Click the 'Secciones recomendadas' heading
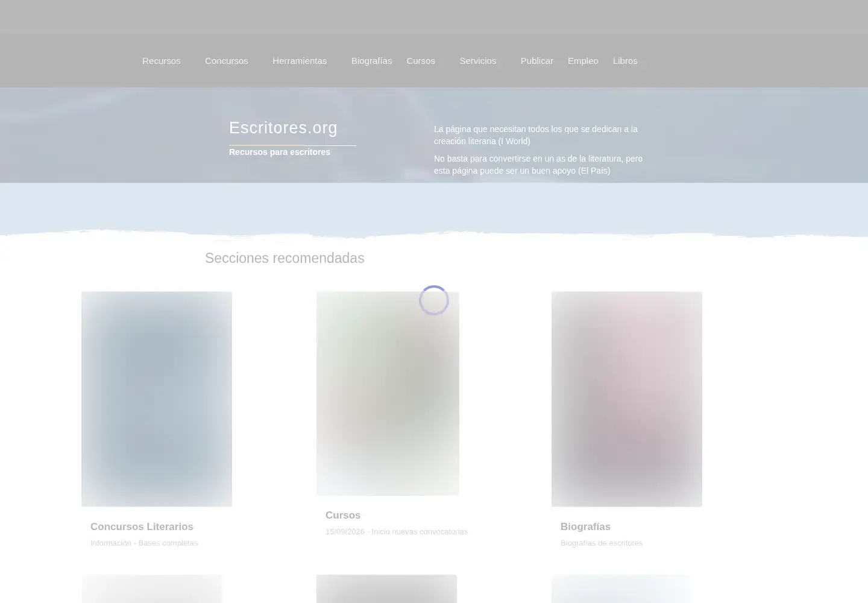Viewport: 868px width, 603px height. (285, 258)
